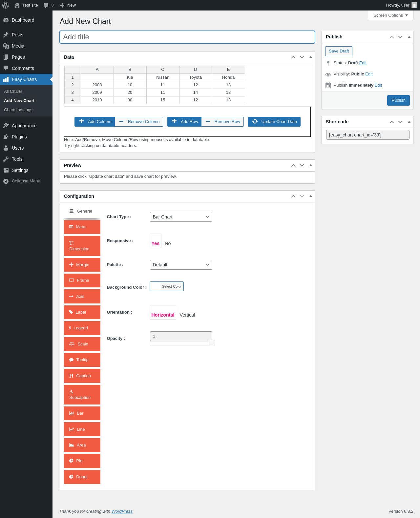This screenshot has height=518, width=420.
Task: Open the Tooltip configuration tab
Action: coord(82,360)
